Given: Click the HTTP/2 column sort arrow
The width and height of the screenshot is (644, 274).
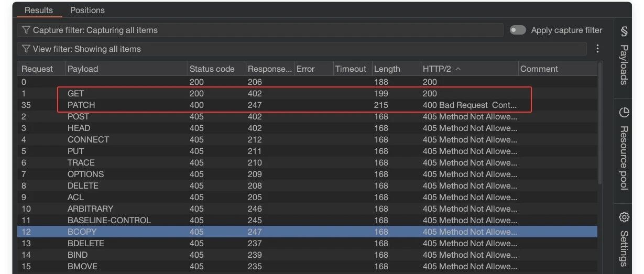Looking at the screenshot, I should pyautogui.click(x=459, y=69).
